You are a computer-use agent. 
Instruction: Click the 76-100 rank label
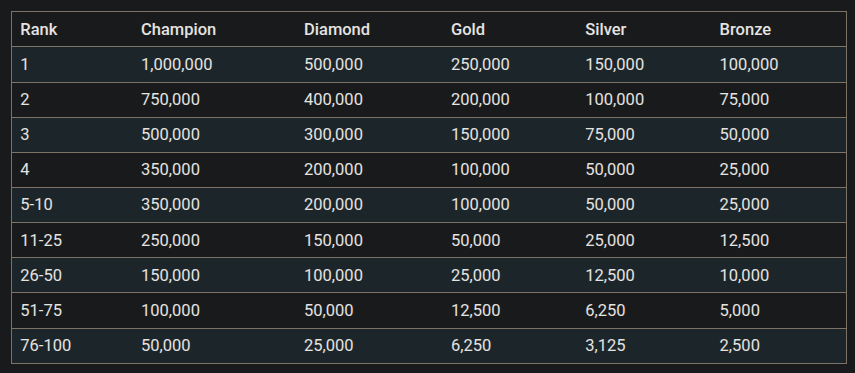tap(46, 345)
